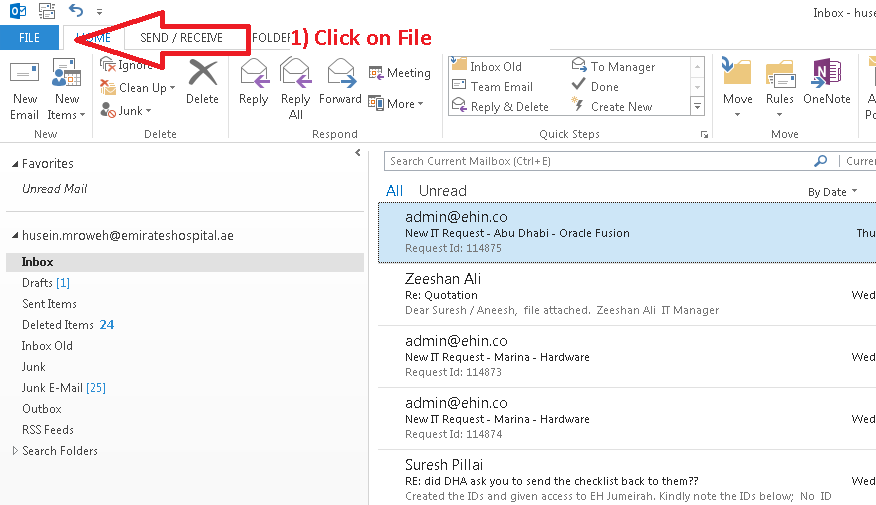Open Zeeshan Ali Re: Quotation email
The height and width of the screenshot is (505, 876).
click(x=627, y=294)
